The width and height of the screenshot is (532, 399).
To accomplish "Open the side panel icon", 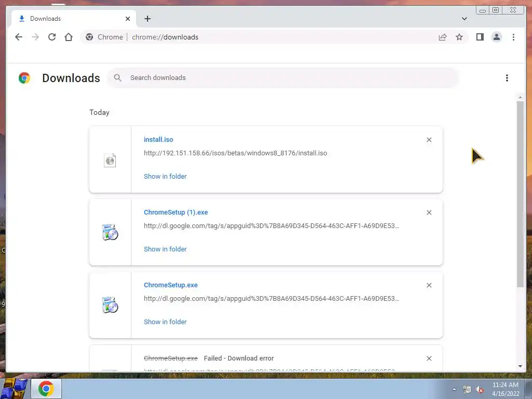I will coord(480,37).
